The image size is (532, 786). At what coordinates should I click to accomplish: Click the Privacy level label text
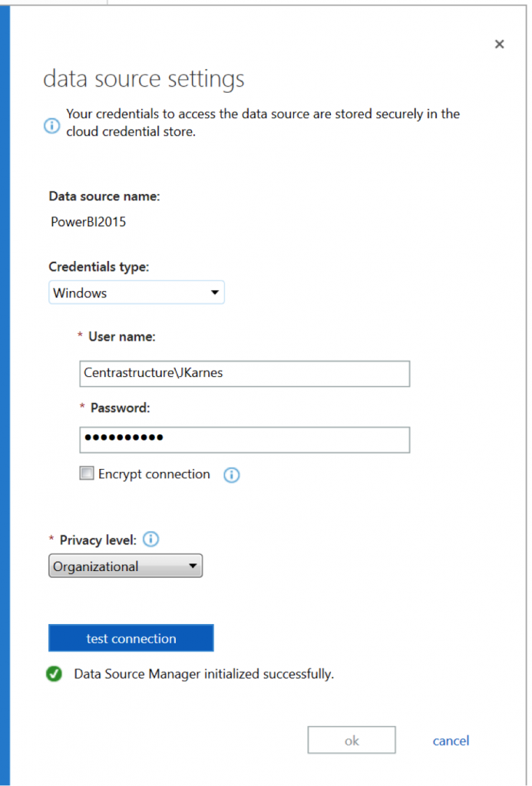(x=97, y=540)
